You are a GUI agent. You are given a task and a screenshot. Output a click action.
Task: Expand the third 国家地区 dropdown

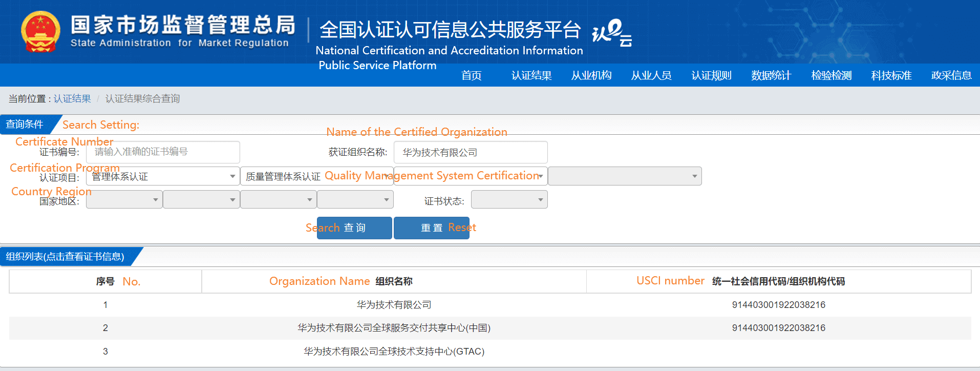pos(279,199)
